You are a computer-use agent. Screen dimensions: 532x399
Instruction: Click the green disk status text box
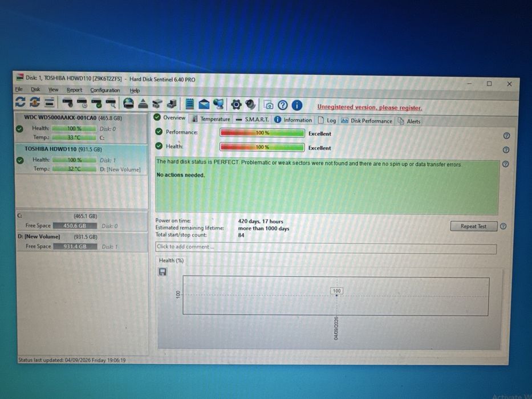(327, 186)
